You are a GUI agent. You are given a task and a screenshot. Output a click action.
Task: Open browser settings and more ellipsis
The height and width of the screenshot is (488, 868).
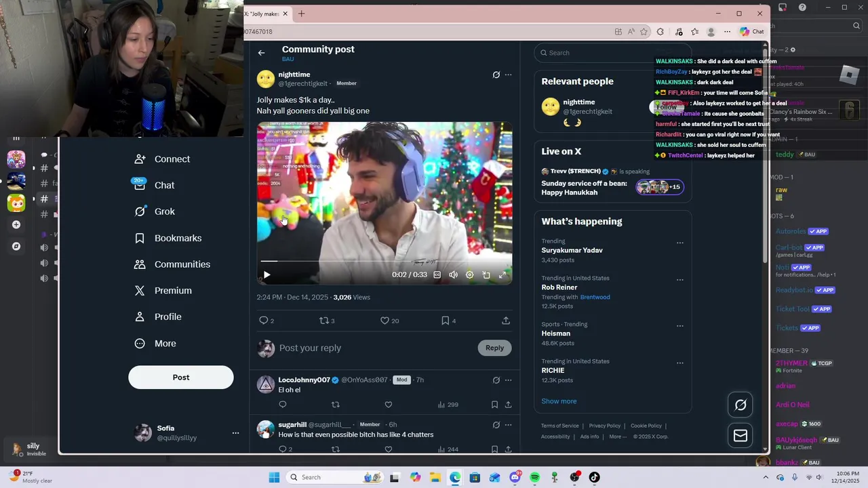pyautogui.click(x=727, y=32)
